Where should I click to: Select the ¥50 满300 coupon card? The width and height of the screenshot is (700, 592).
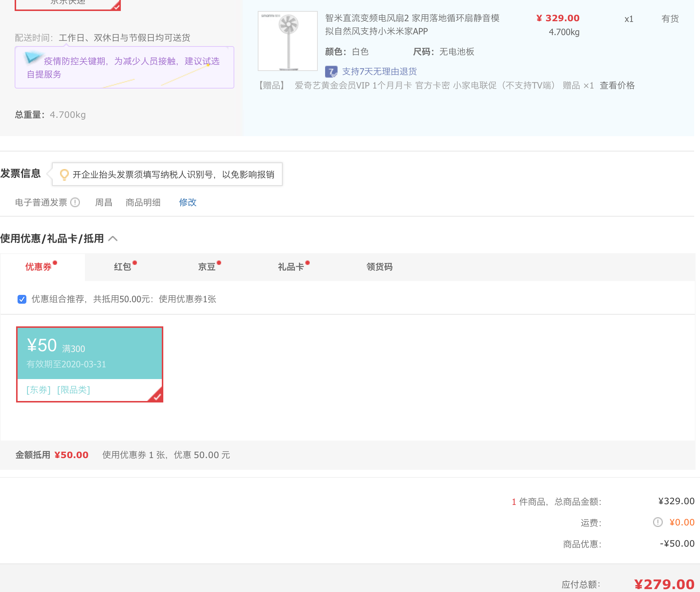(90, 364)
